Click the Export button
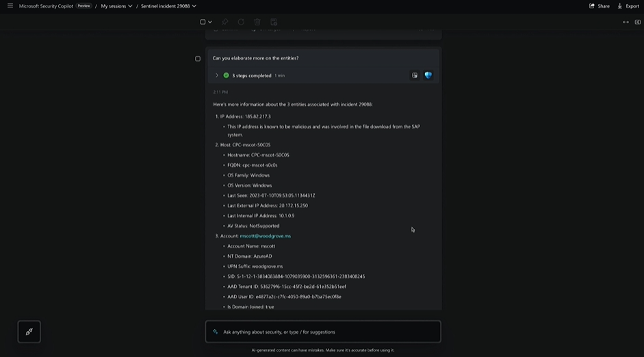Screen dimensions: 644x357 (628, 6)
